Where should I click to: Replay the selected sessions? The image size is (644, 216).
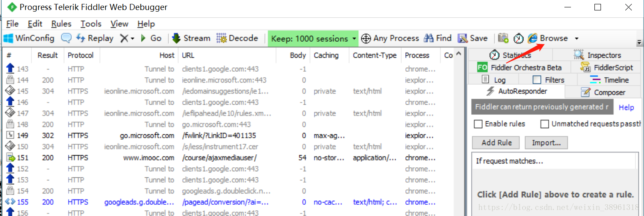95,38
